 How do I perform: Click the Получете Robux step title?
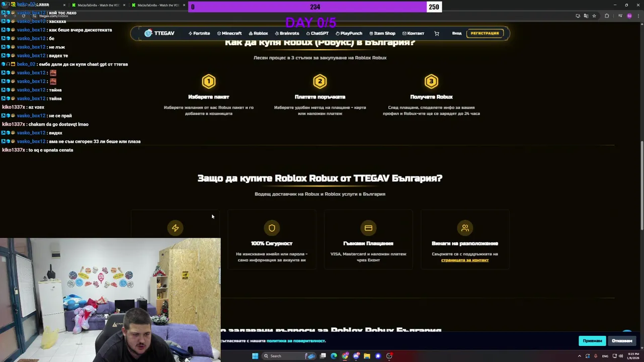coord(431,97)
